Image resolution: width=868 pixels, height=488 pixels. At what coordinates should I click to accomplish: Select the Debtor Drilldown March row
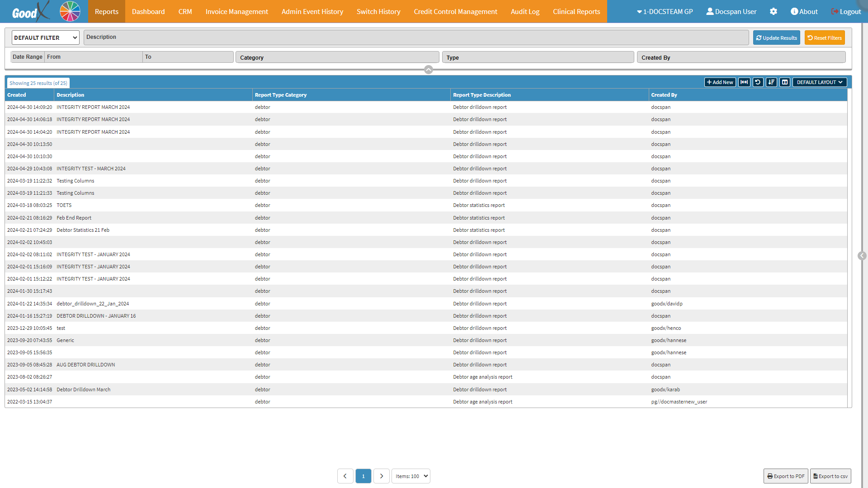click(x=426, y=389)
